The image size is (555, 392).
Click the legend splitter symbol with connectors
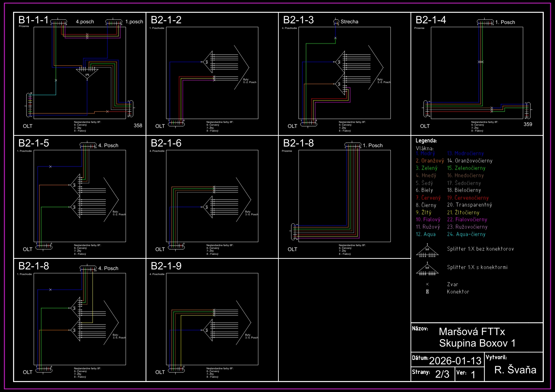coord(427,269)
